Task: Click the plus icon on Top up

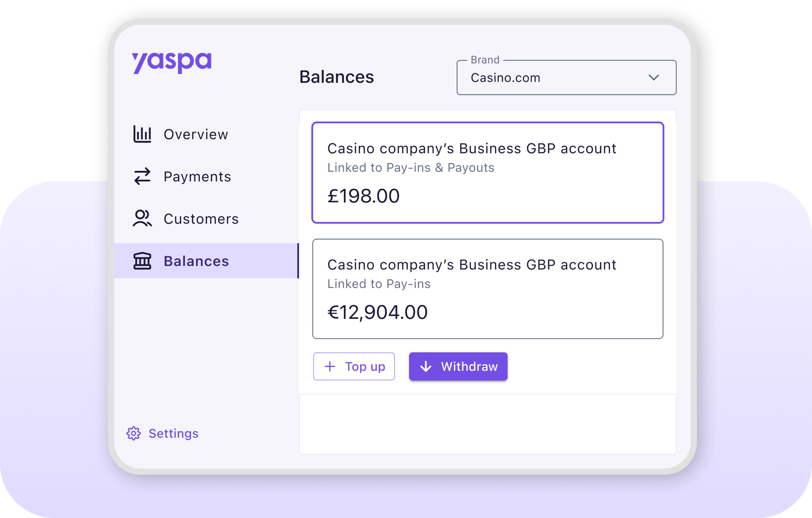Action: (x=329, y=366)
